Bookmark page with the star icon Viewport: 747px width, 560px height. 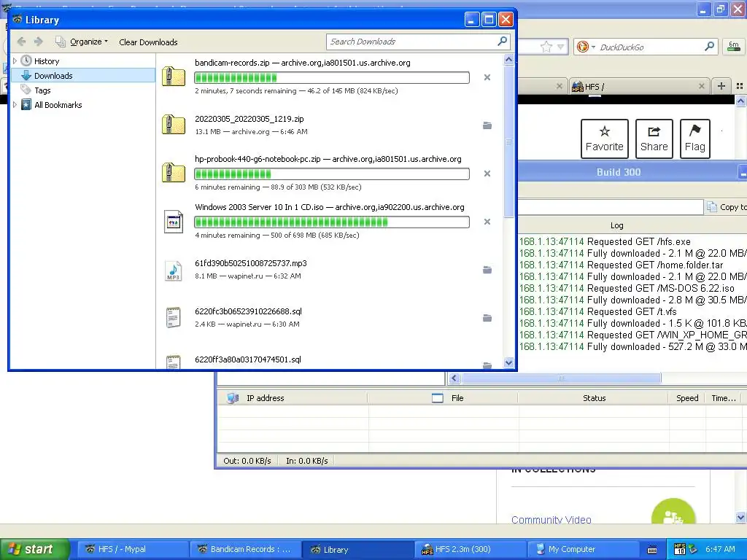[546, 47]
